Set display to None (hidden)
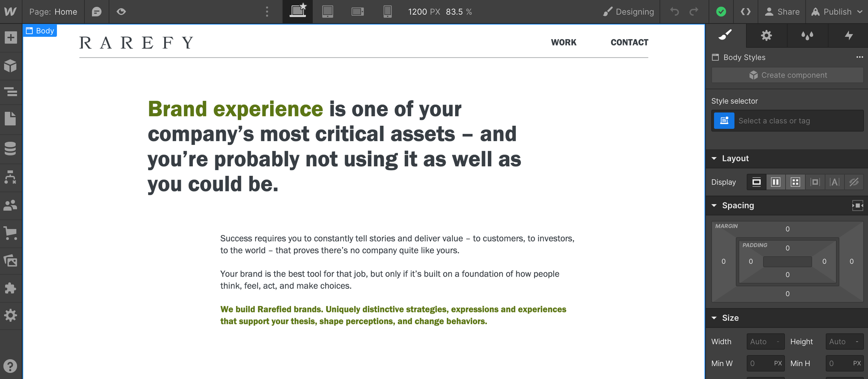868x379 pixels. [x=854, y=182]
